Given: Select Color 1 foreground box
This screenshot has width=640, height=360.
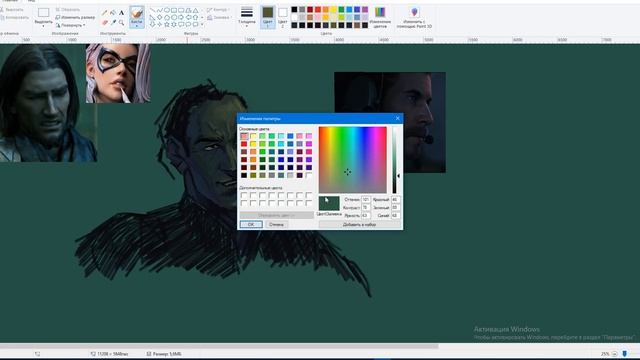Looking at the screenshot, I should tap(268, 17).
